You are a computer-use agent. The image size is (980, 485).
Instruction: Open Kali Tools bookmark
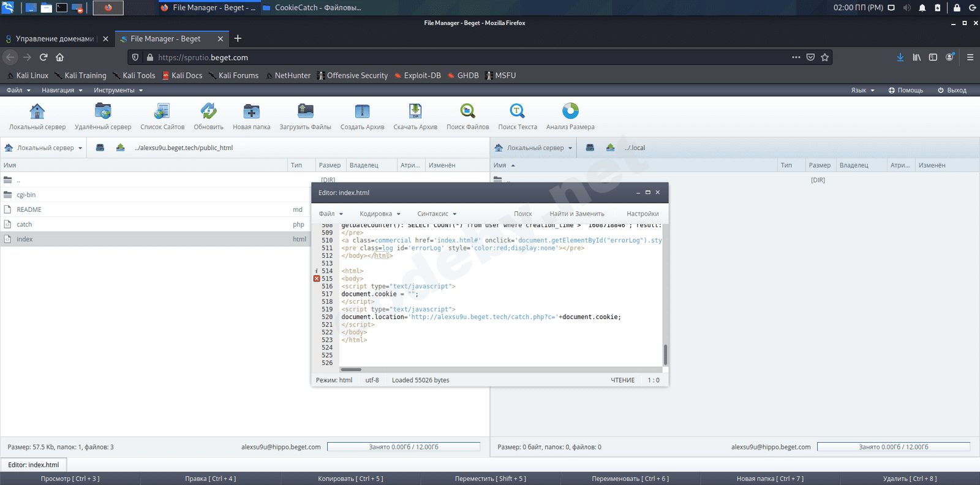coord(134,75)
